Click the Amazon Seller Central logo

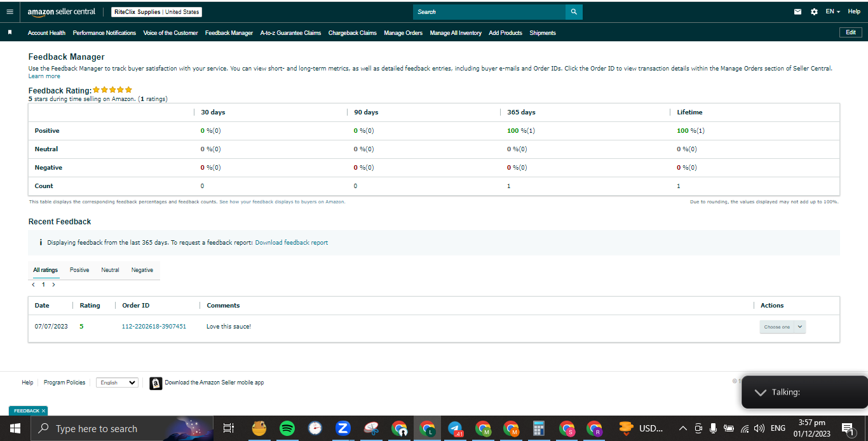[62, 11]
